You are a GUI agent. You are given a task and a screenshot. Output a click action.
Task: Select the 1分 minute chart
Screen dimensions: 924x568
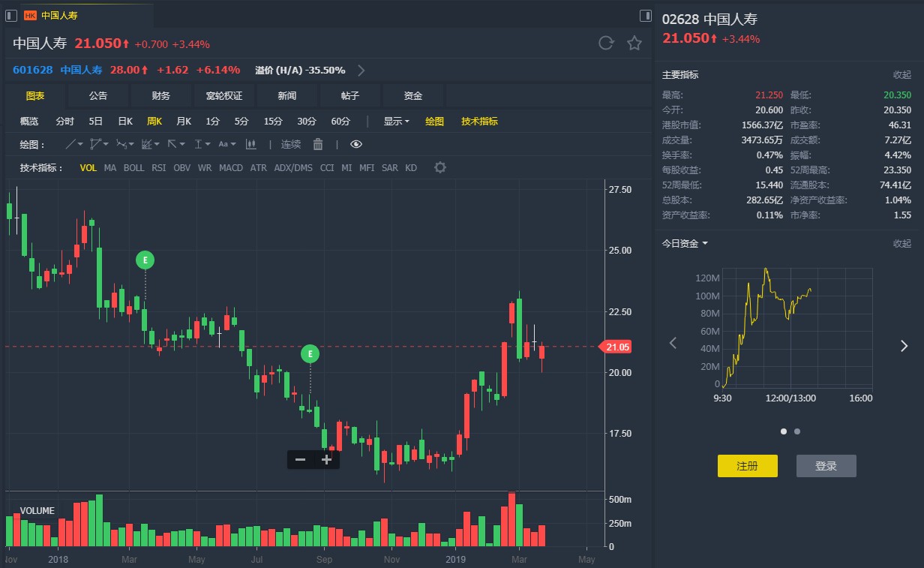tap(213, 122)
